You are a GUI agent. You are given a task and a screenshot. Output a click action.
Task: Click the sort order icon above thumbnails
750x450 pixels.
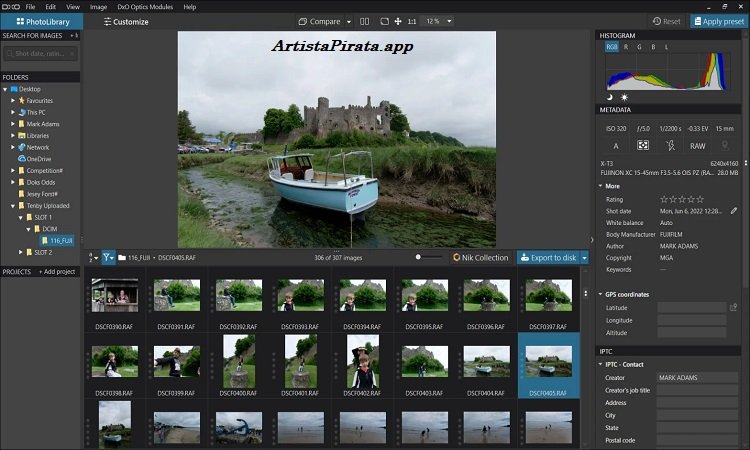click(x=92, y=258)
